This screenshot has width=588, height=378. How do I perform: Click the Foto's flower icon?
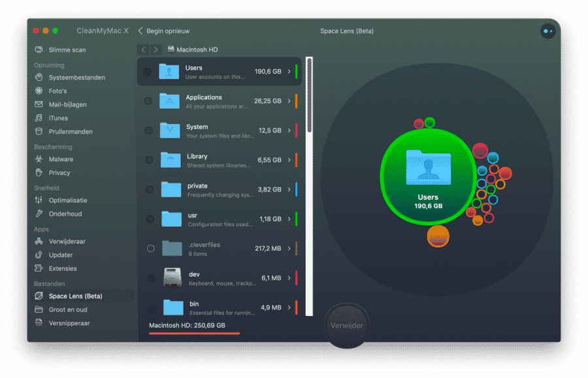39,91
